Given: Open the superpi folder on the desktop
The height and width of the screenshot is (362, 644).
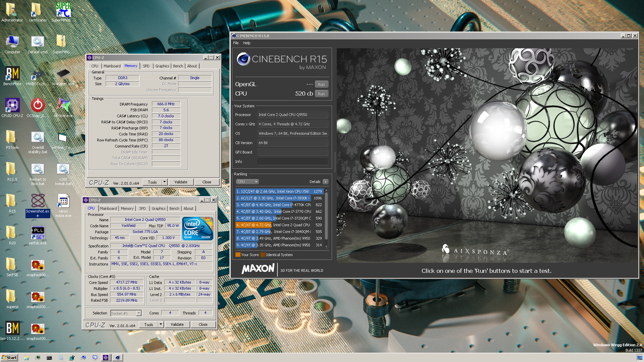Looking at the screenshot, I should [x=12, y=299].
